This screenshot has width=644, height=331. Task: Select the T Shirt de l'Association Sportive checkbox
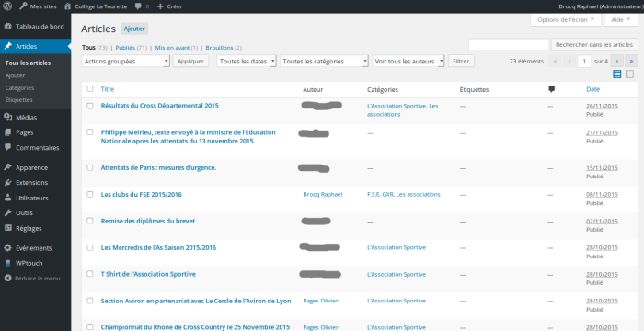pyautogui.click(x=90, y=274)
